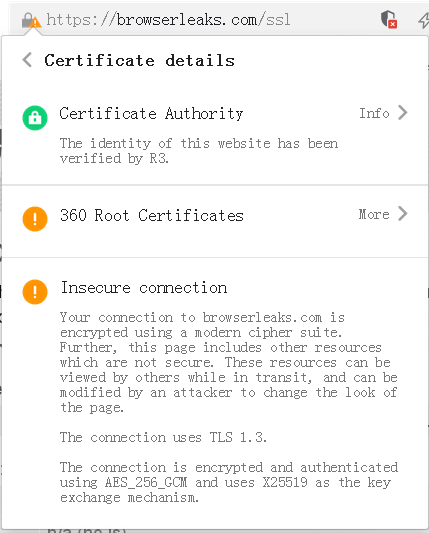Image resolution: width=429 pixels, height=533 pixels.
Task: Click the paragraph about modern cipher suite
Action: 229,362
